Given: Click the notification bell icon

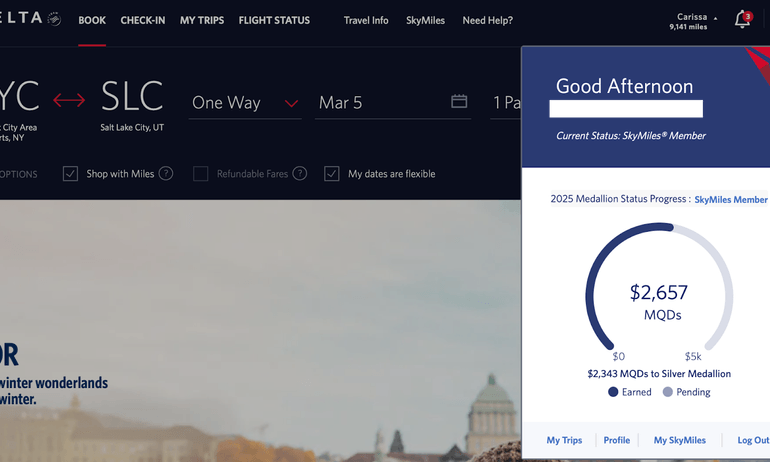Looking at the screenshot, I should [741, 19].
